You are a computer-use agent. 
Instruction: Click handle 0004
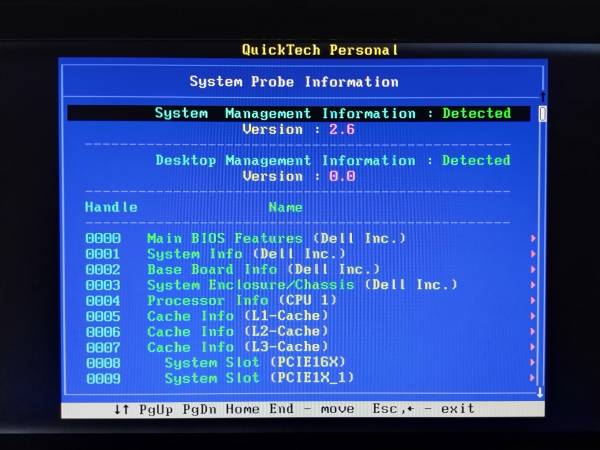[x=103, y=301]
